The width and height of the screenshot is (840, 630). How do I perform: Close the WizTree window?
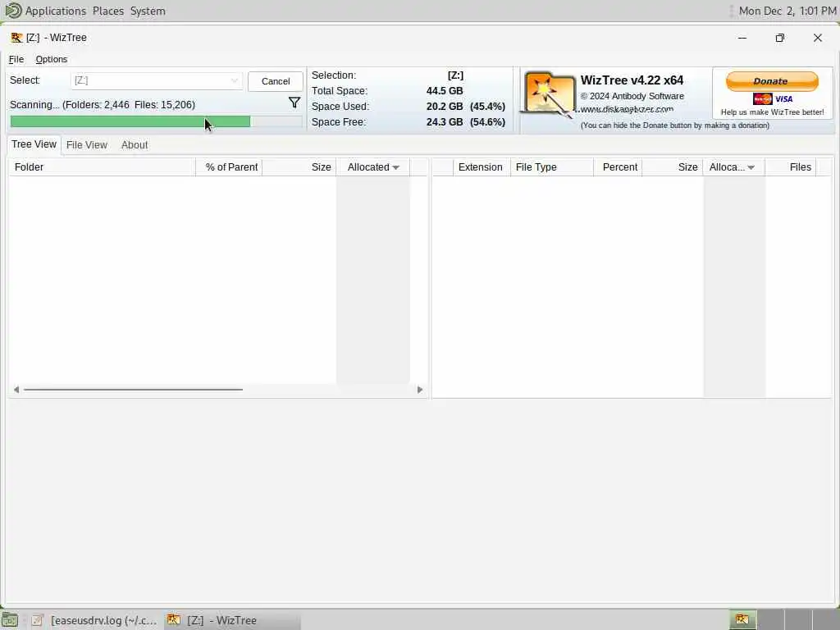click(818, 38)
